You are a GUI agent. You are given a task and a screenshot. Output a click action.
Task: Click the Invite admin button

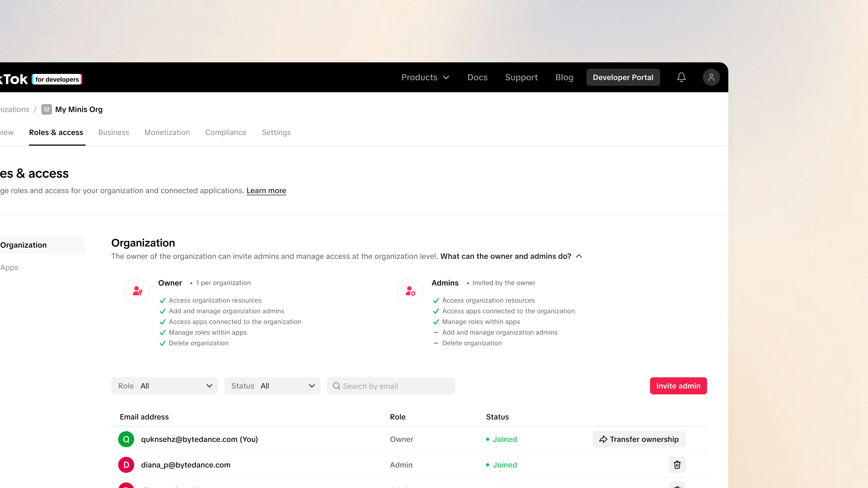click(678, 386)
